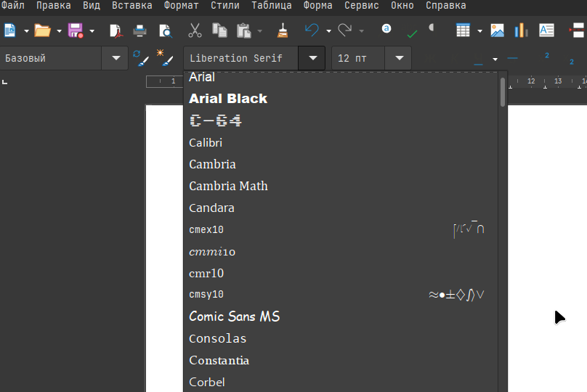Export the document directly as PDF
Viewport: 587px width, 392px height.
(116, 30)
